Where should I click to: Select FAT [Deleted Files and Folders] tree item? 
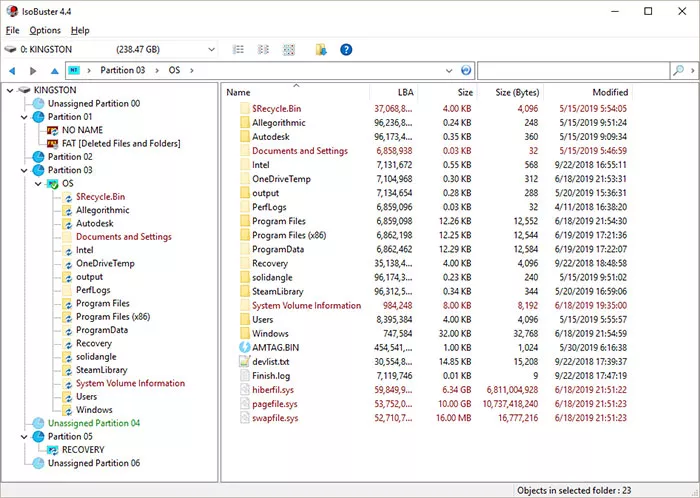pos(121,144)
